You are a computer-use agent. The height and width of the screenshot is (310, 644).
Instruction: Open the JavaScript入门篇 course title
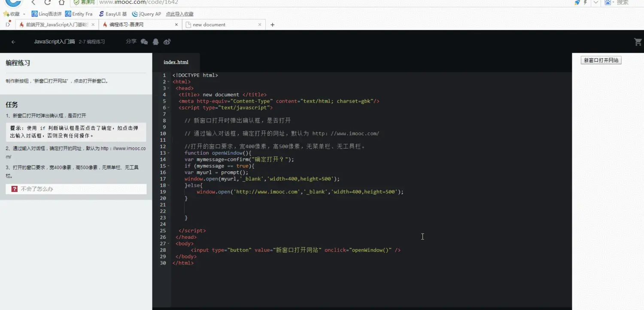(x=55, y=42)
